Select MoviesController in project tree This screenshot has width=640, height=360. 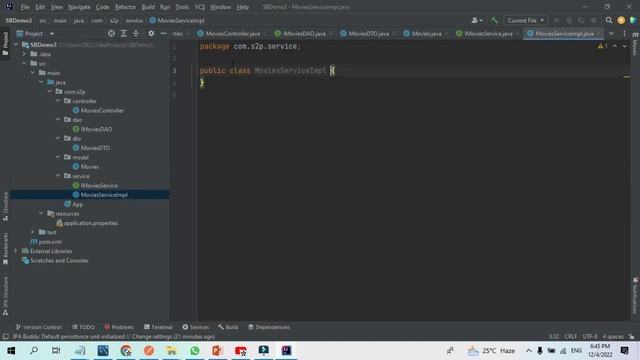pyautogui.click(x=102, y=110)
